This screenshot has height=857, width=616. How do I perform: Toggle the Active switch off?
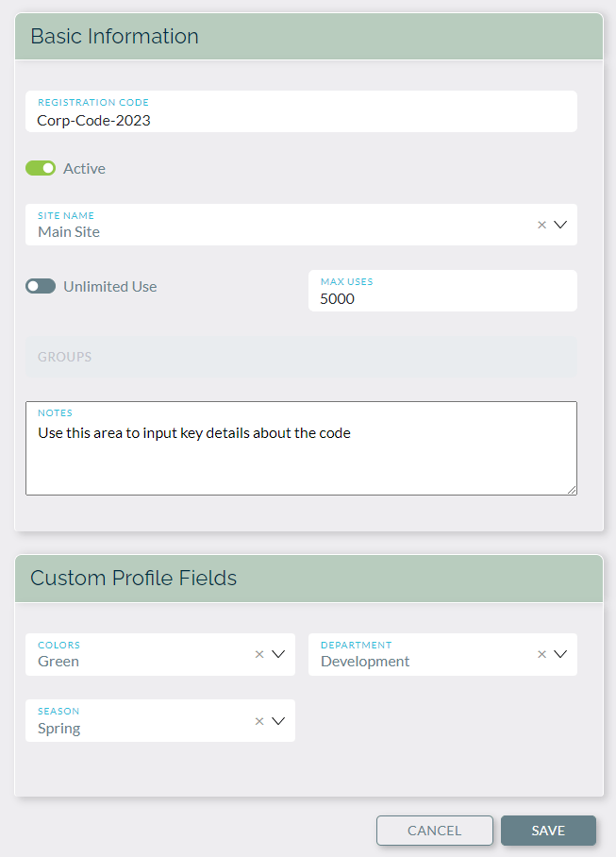41,168
